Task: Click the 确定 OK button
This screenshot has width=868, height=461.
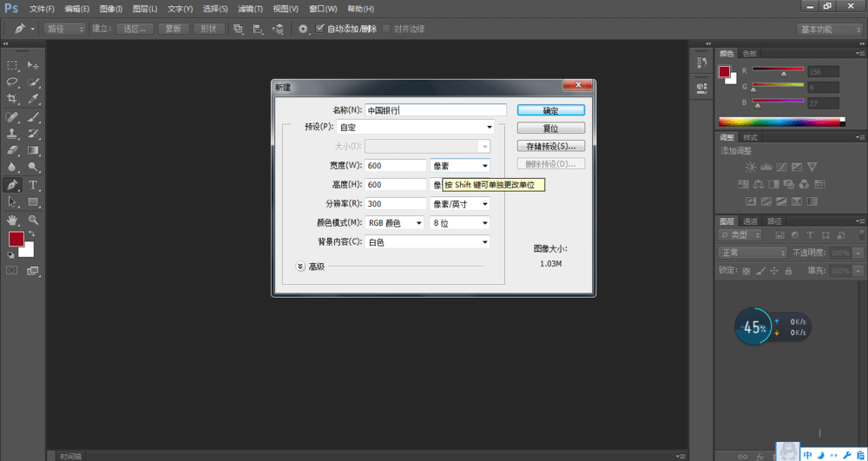Action: coord(551,110)
